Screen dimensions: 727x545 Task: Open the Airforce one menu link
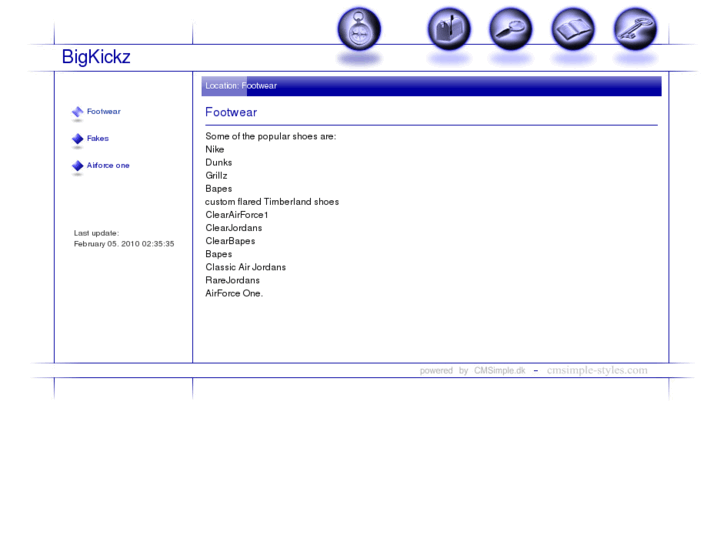108,165
